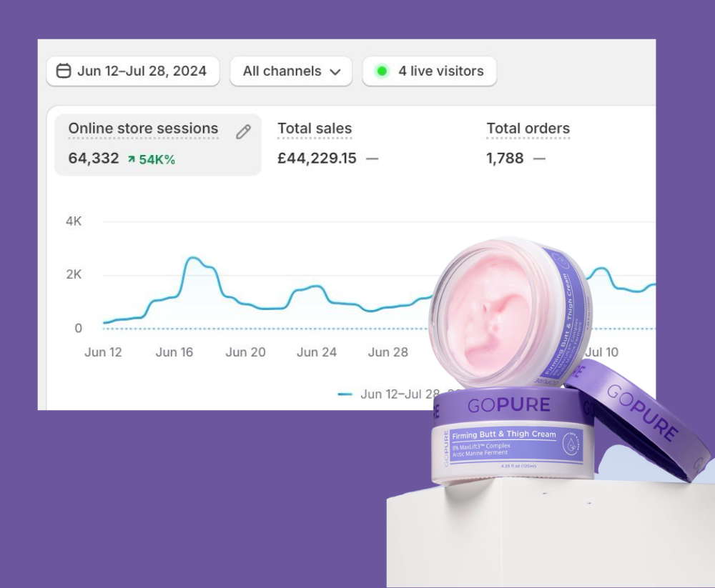Click the green live status dot
The height and width of the screenshot is (588, 715).
(x=382, y=71)
